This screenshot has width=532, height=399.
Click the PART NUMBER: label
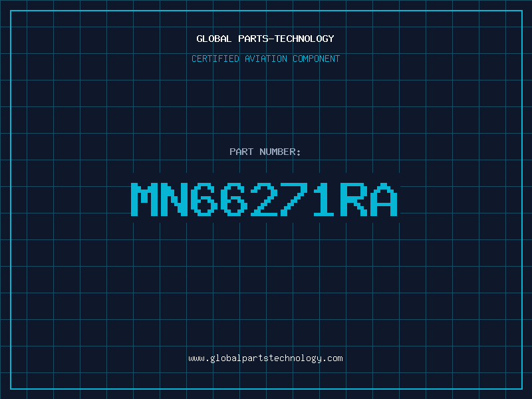pos(265,152)
